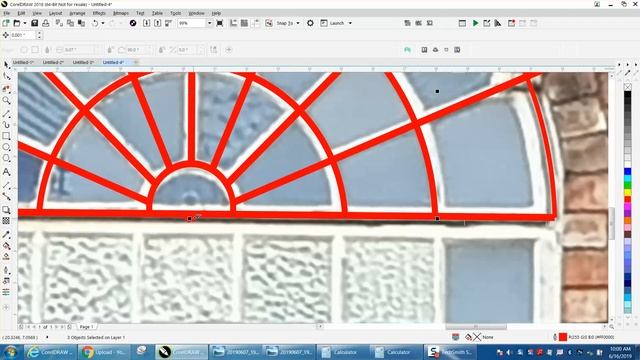This screenshot has width=640, height=360.
Task: Select the Crop tool
Action: [6, 89]
